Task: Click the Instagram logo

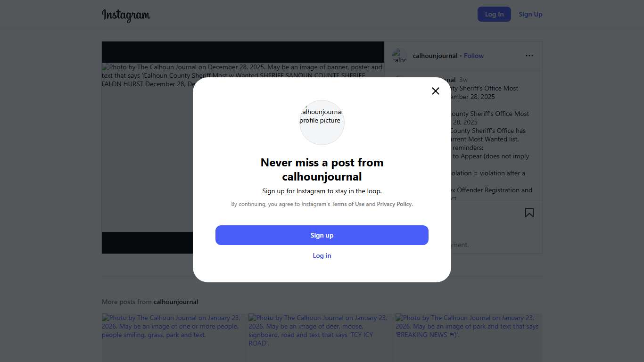Action: click(x=126, y=15)
